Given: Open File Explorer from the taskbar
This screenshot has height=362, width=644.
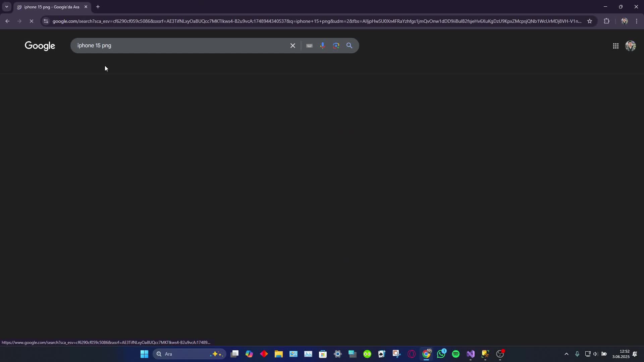Looking at the screenshot, I should 279,354.
